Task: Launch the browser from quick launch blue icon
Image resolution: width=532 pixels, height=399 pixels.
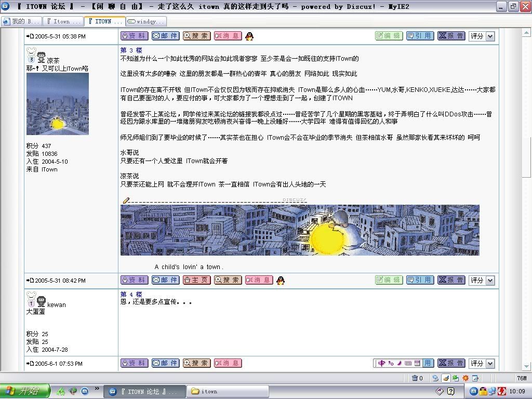Action: pyautogui.click(x=85, y=391)
